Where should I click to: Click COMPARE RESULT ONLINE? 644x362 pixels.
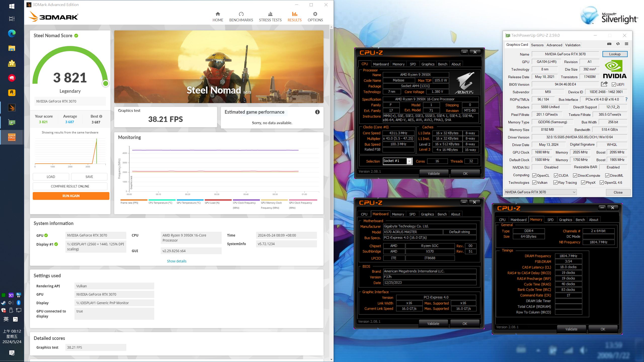(70, 186)
